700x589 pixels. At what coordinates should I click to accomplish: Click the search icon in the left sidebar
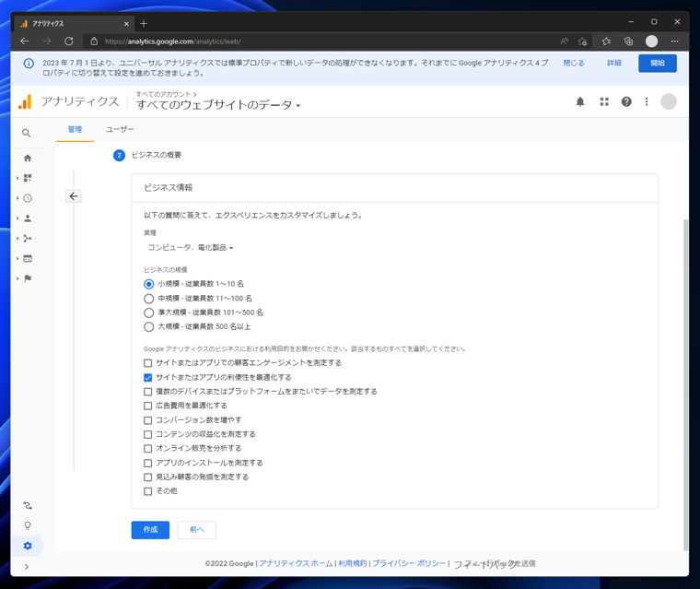(27, 133)
